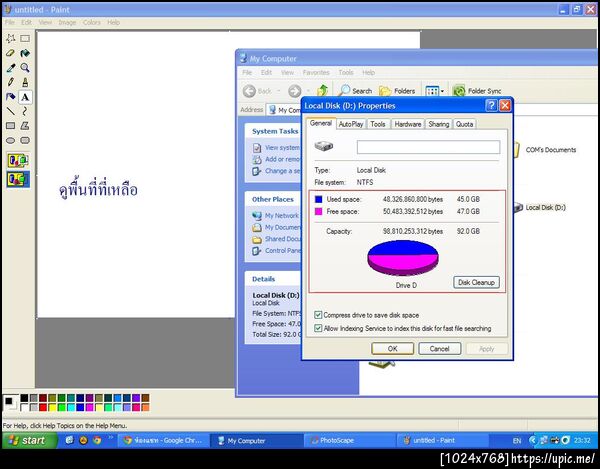This screenshot has width=600, height=469.
Task: Choose opaque background text option in Paint
Action: pos(18,160)
